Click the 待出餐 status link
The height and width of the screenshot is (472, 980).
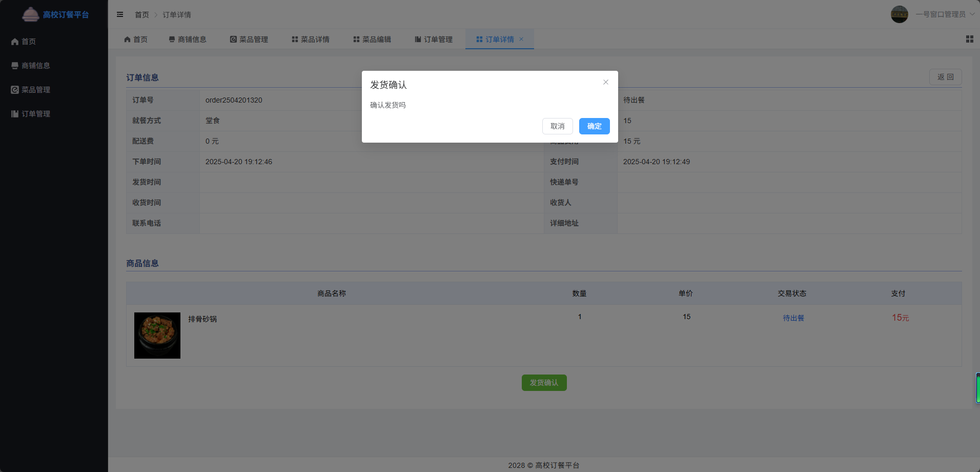tap(792, 318)
